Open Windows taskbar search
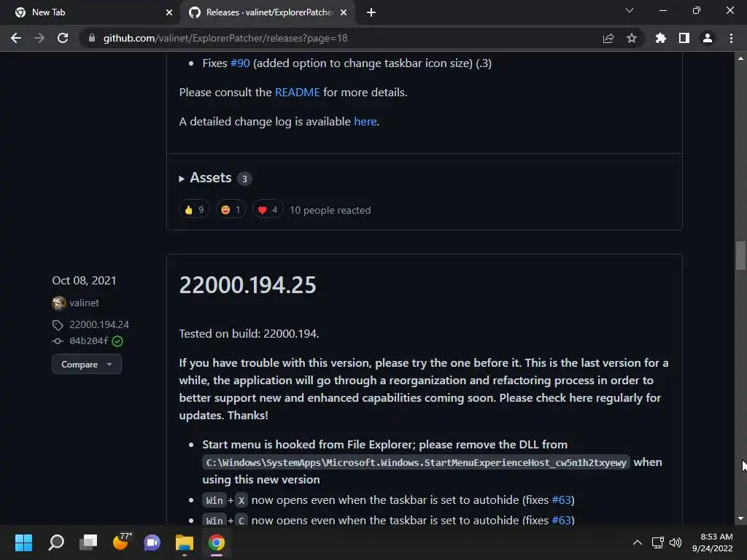Viewport: 747px width, 560px height. tap(56, 542)
